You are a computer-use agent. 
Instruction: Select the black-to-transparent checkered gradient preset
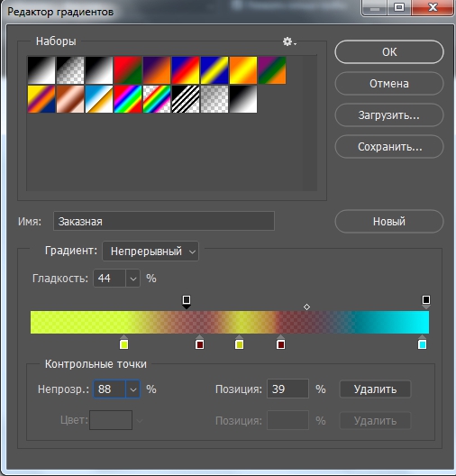click(70, 70)
